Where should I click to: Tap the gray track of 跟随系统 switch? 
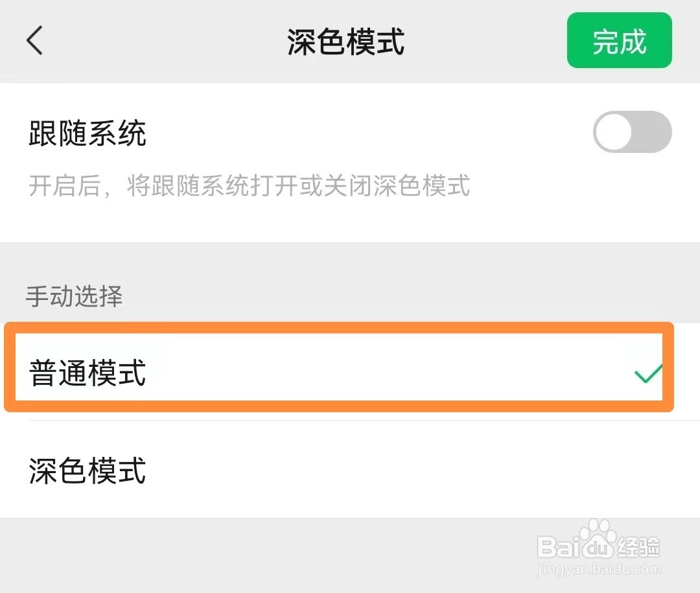tap(653, 132)
